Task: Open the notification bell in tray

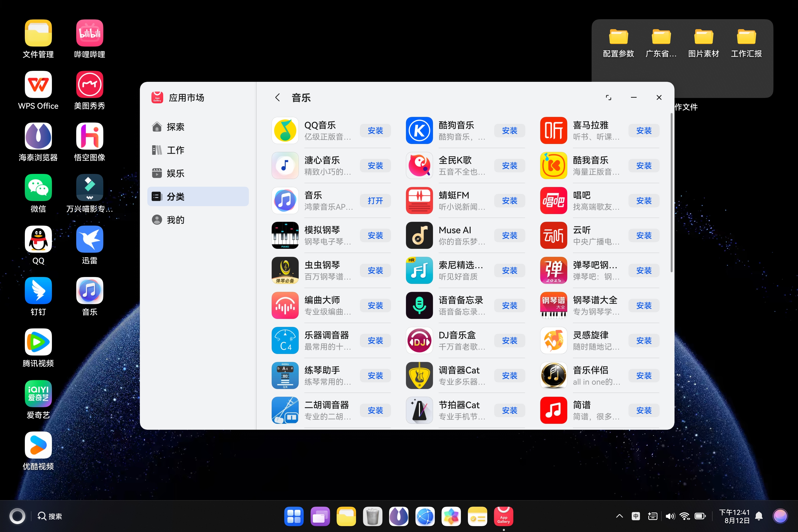Action: pos(759,516)
